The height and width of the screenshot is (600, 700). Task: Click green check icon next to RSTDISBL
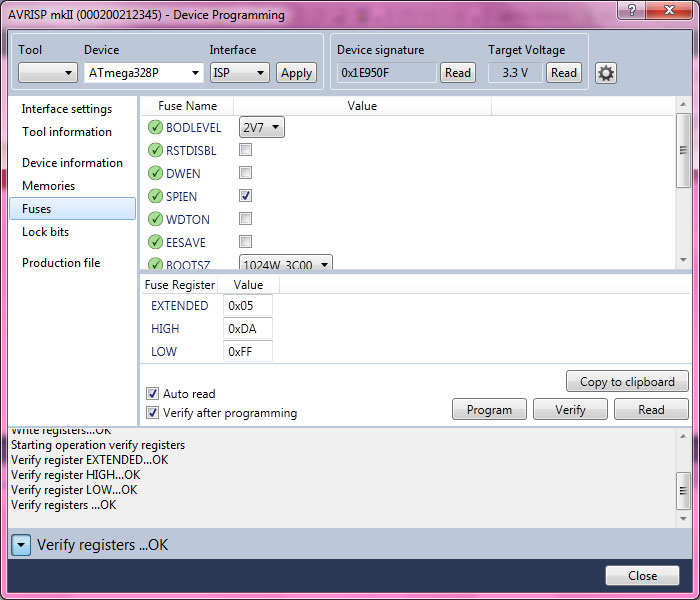(x=155, y=150)
